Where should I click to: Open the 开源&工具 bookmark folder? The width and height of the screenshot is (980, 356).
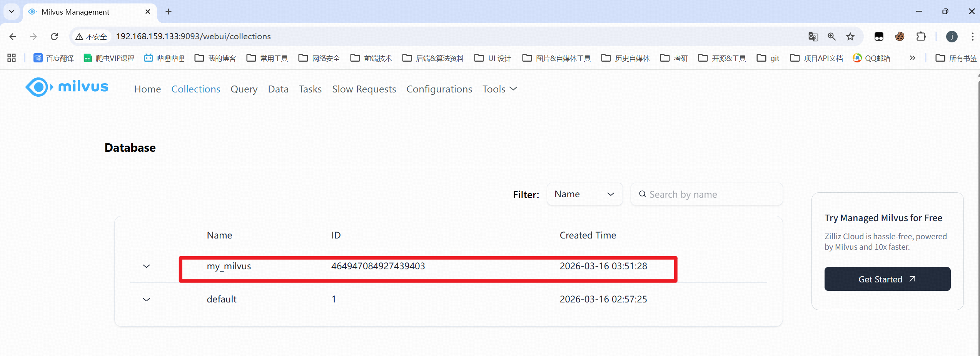click(x=722, y=58)
